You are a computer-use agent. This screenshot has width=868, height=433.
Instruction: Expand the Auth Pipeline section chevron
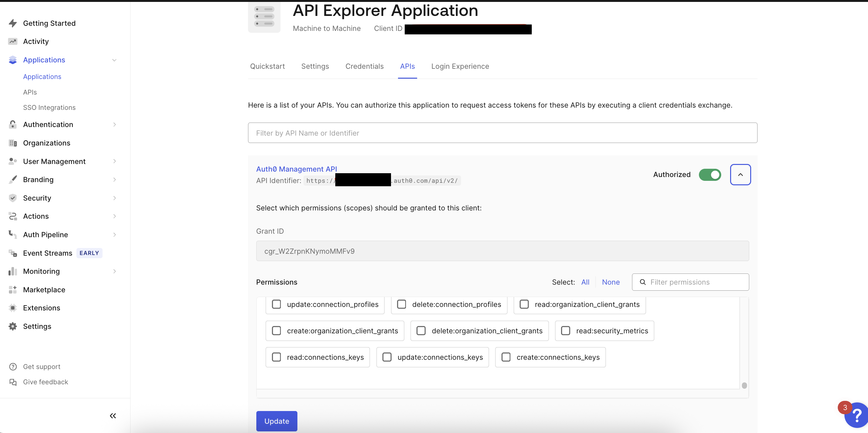tap(115, 235)
